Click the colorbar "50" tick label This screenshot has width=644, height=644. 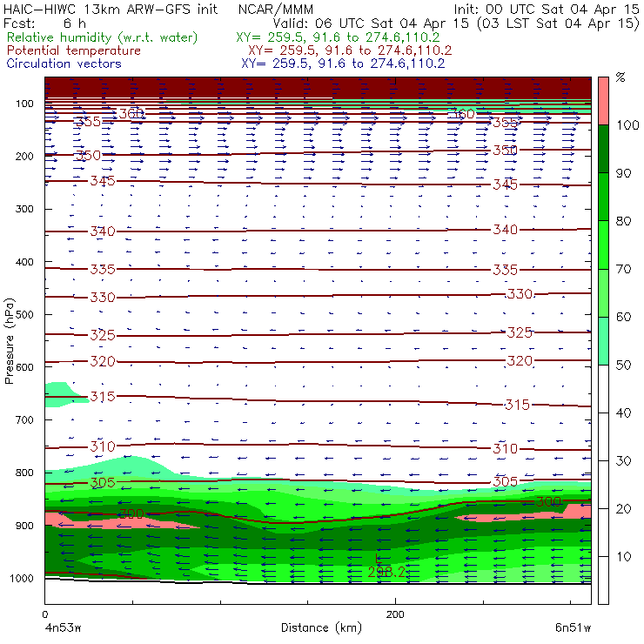623,366
